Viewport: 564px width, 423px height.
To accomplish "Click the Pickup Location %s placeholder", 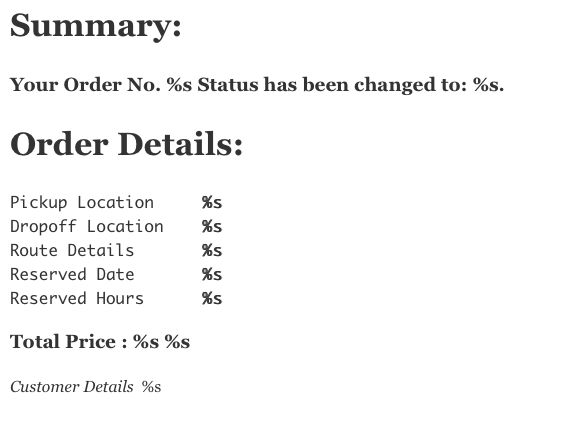I will point(212,203).
